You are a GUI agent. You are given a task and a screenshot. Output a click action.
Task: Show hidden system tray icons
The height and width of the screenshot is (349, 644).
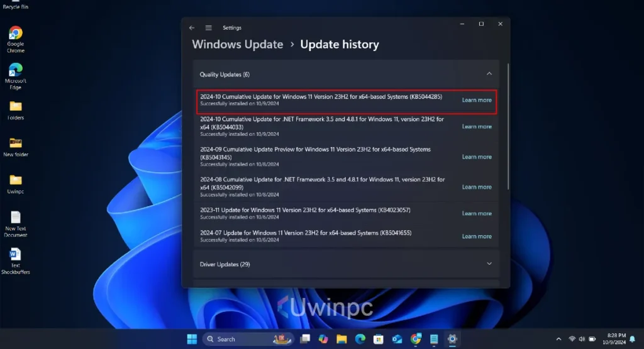pyautogui.click(x=558, y=339)
